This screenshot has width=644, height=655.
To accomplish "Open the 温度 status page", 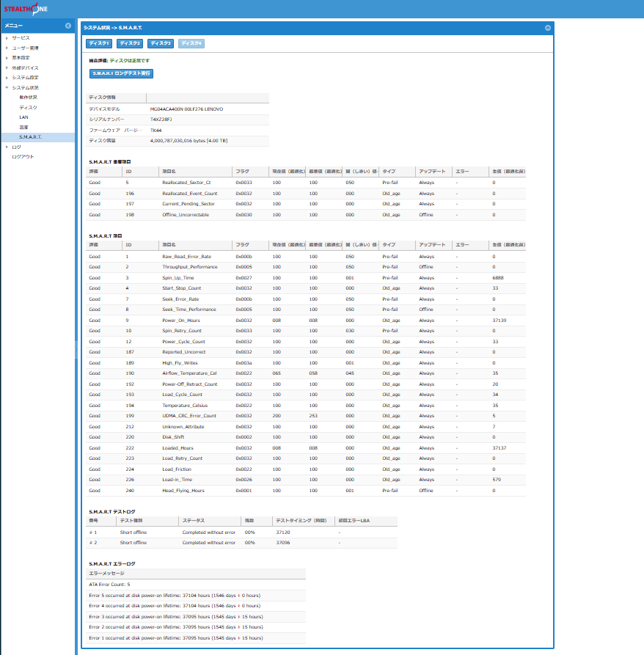I will [23, 128].
